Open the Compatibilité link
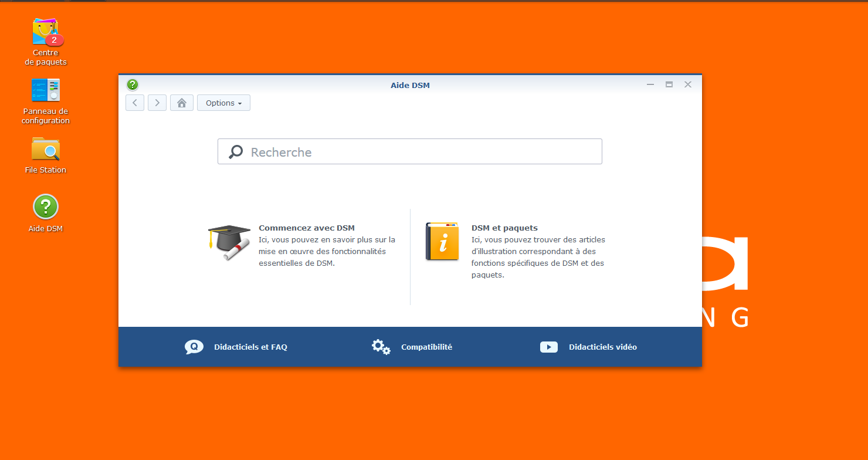The height and width of the screenshot is (460, 868). point(426,347)
